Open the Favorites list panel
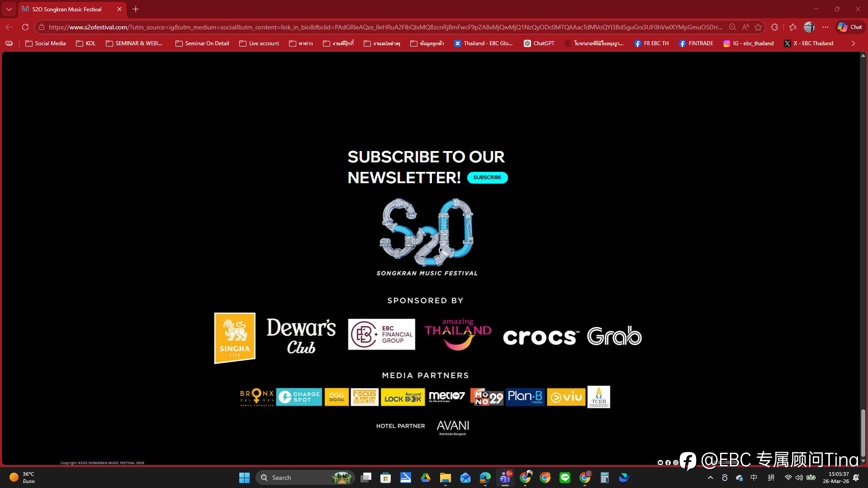The image size is (868, 488). pyautogui.click(x=793, y=27)
